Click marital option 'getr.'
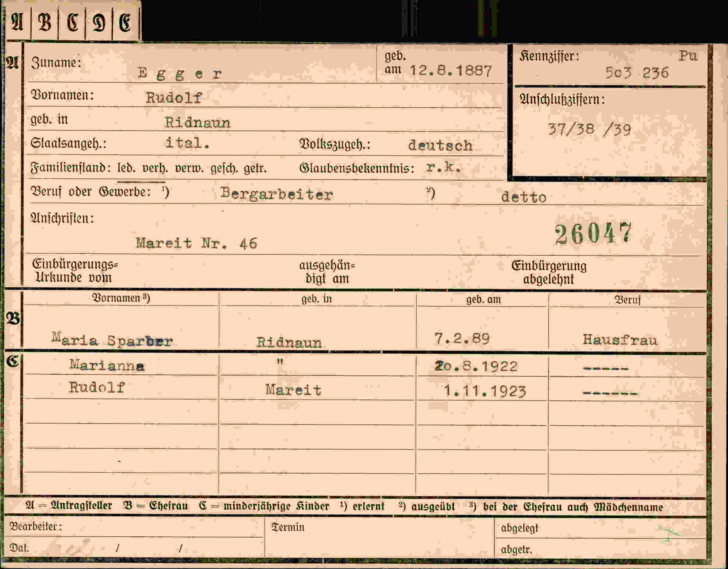Screen dimensions: 728x569 [x=255, y=169]
